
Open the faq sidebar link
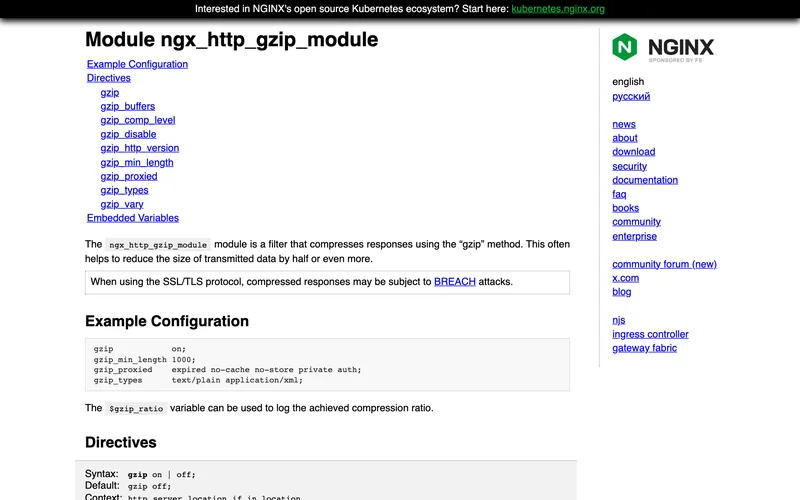619,194
